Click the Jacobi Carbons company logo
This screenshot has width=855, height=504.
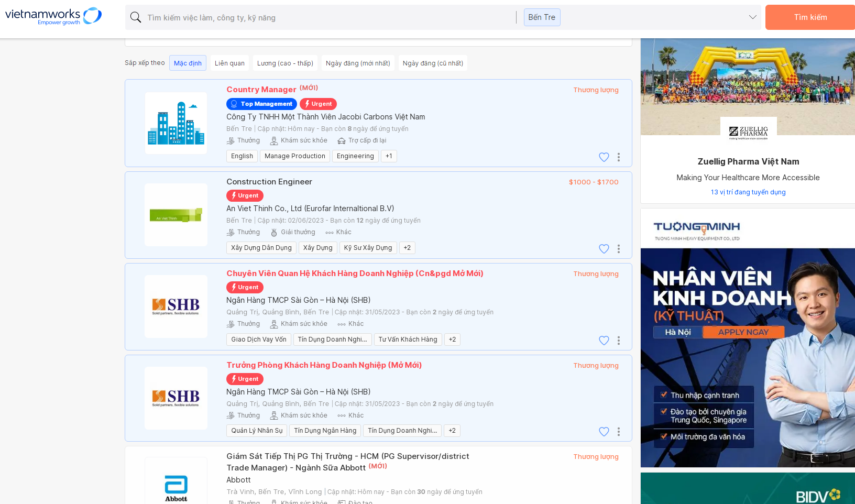pos(176,123)
